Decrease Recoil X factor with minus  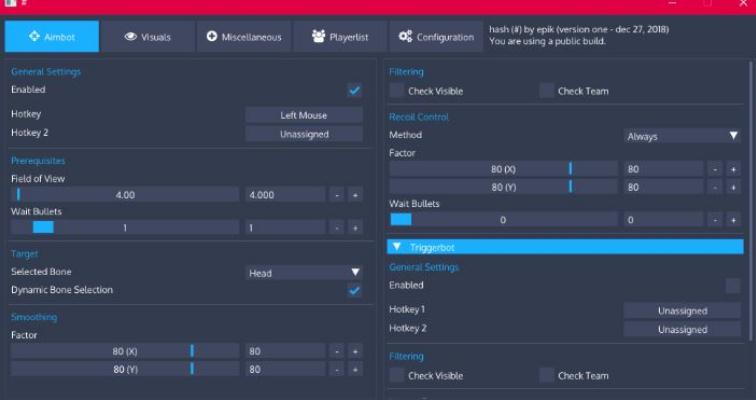coord(715,169)
